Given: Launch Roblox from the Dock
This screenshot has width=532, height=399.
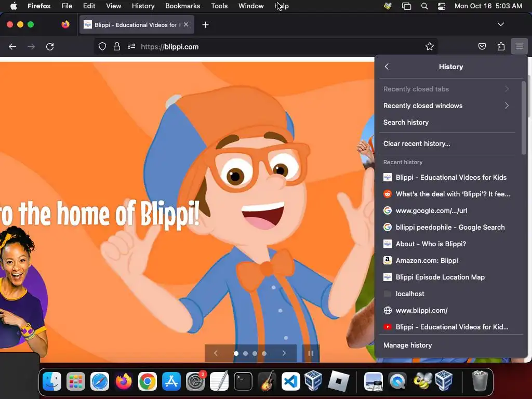Looking at the screenshot, I should [339, 381].
